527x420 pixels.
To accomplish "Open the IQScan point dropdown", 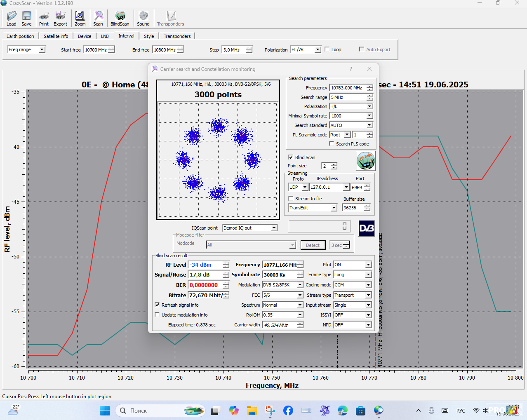I will (x=274, y=228).
